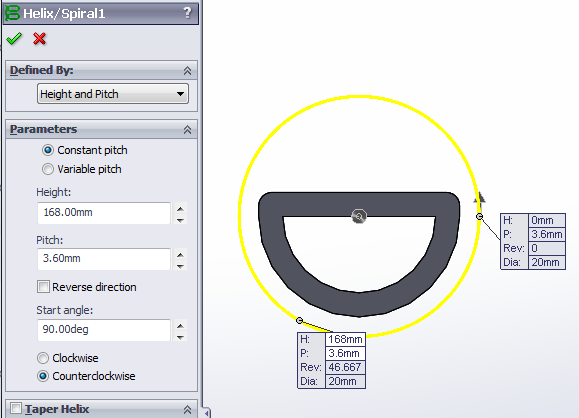Enable the Reverse direction checkbox
This screenshot has width=579, height=418.
(x=43, y=287)
